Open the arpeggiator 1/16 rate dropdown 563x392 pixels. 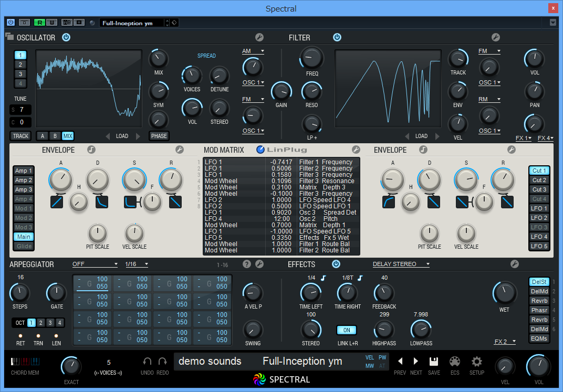[x=136, y=264]
